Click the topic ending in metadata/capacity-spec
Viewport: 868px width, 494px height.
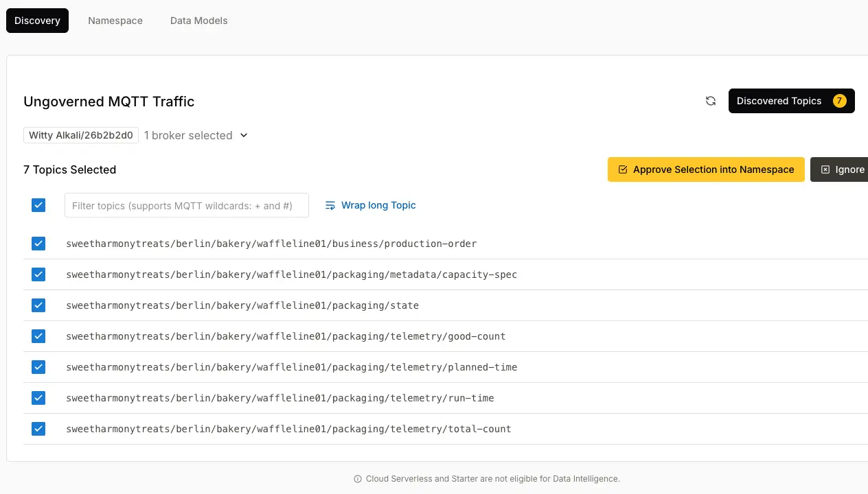(291, 274)
